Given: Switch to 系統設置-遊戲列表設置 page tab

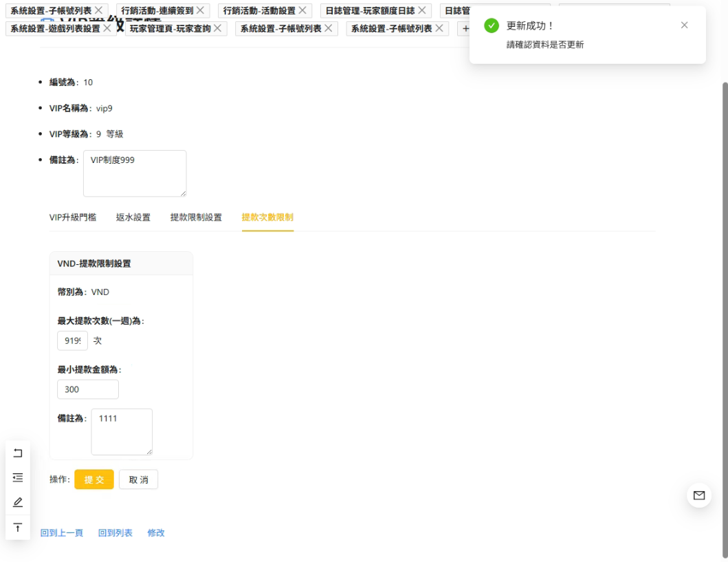Looking at the screenshot, I should [x=55, y=28].
